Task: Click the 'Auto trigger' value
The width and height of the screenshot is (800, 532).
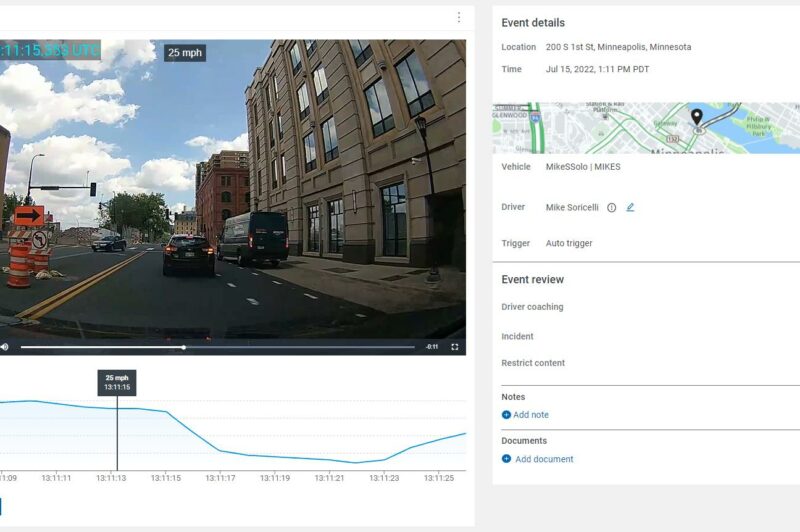Action: click(x=569, y=243)
